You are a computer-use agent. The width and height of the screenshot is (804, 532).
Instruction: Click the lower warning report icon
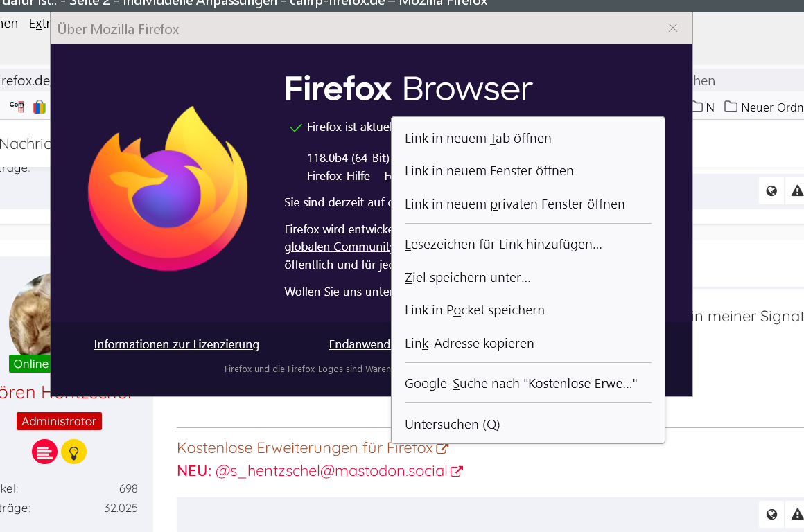coord(797,514)
